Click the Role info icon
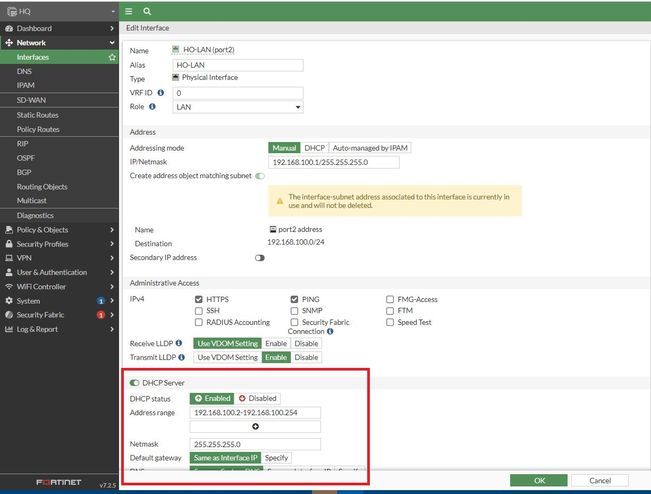651x494 pixels. click(x=152, y=106)
